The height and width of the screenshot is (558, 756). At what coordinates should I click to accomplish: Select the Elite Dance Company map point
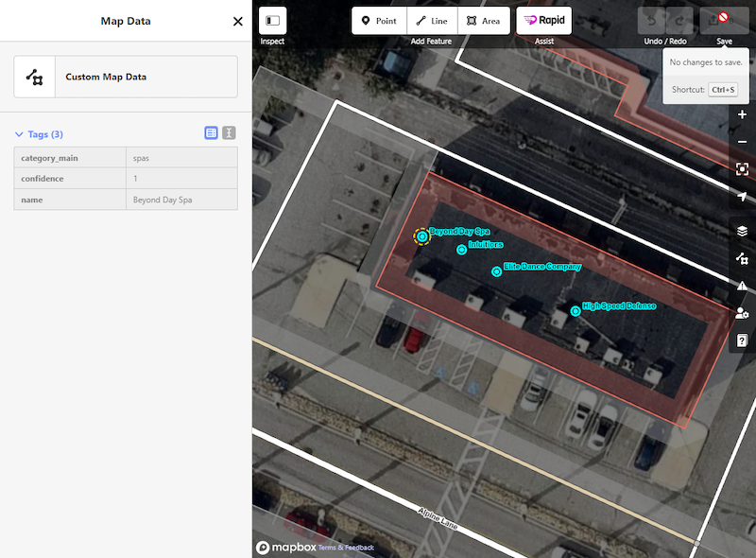[x=496, y=271]
